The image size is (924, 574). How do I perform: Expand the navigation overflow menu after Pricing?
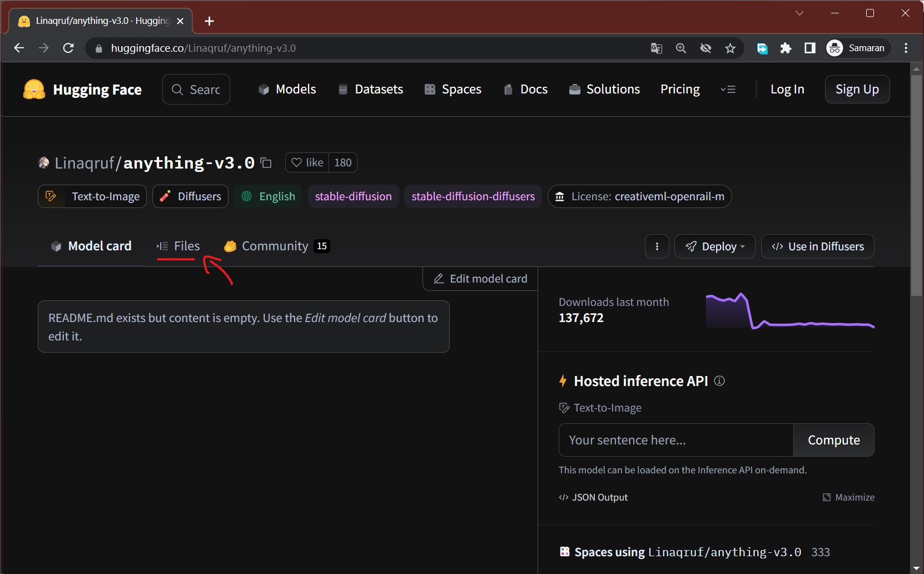728,90
